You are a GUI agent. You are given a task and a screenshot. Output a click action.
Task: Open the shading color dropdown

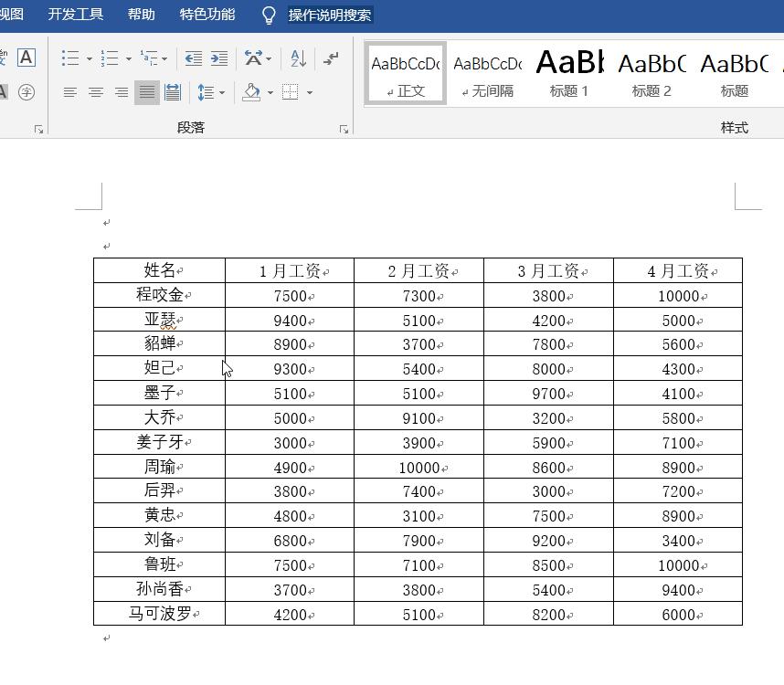point(270,92)
